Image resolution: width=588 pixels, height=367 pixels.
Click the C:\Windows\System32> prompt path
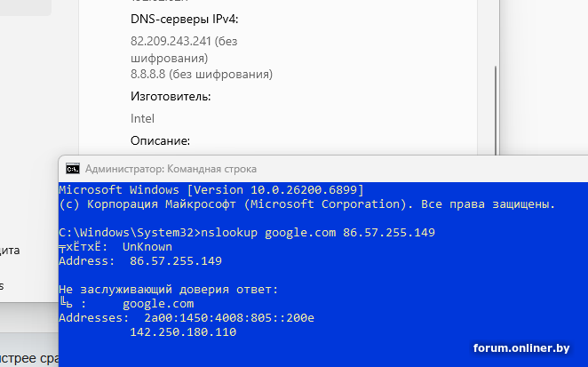(x=129, y=232)
